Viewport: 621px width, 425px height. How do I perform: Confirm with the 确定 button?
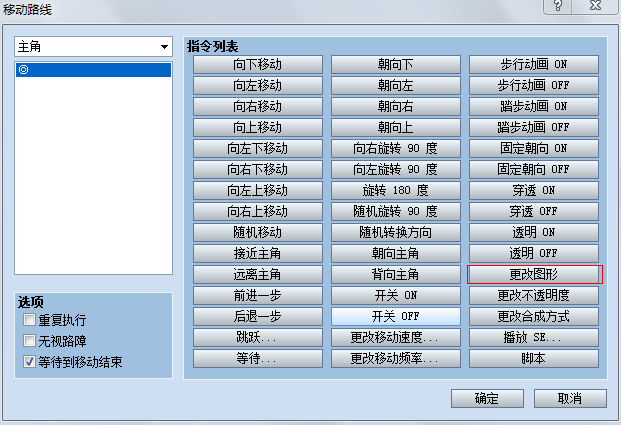[487, 398]
